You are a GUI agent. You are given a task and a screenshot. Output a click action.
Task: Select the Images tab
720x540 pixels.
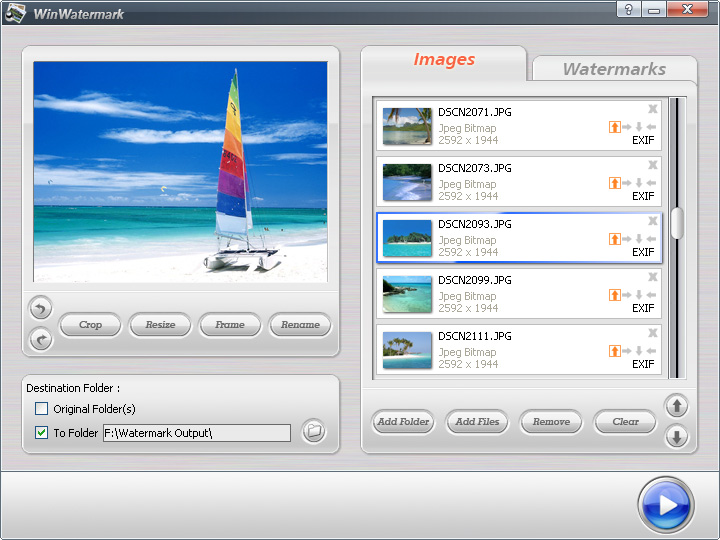pyautogui.click(x=444, y=60)
